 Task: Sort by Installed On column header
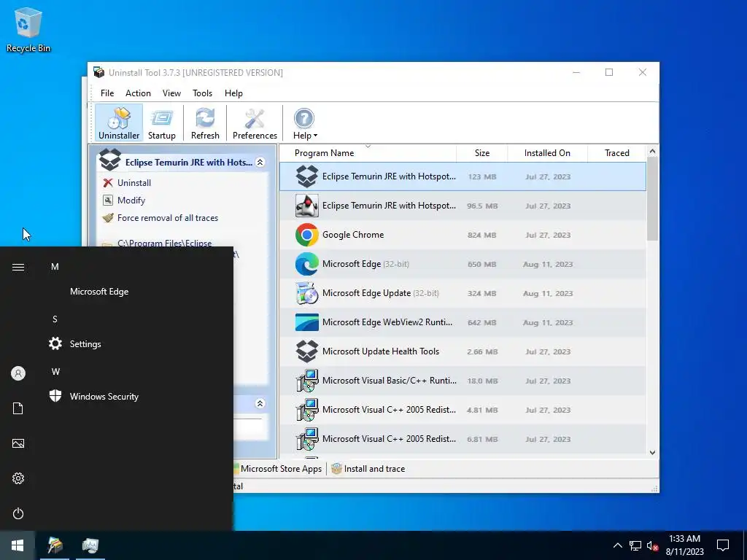[547, 153]
